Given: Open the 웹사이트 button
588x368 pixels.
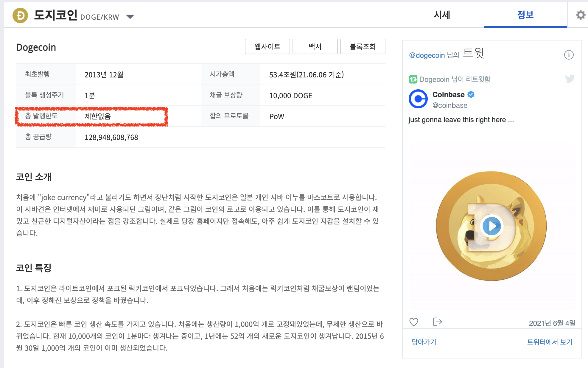Looking at the screenshot, I should 267,46.
